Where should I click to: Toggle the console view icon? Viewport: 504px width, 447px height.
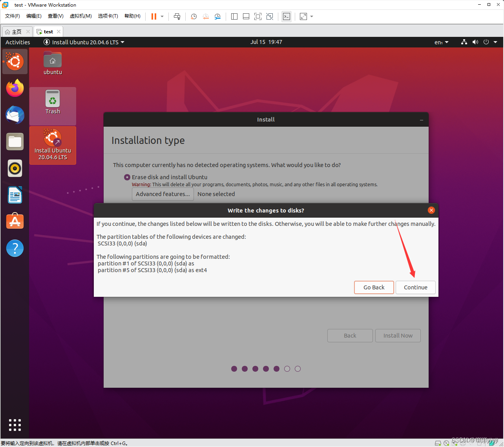pos(287,16)
